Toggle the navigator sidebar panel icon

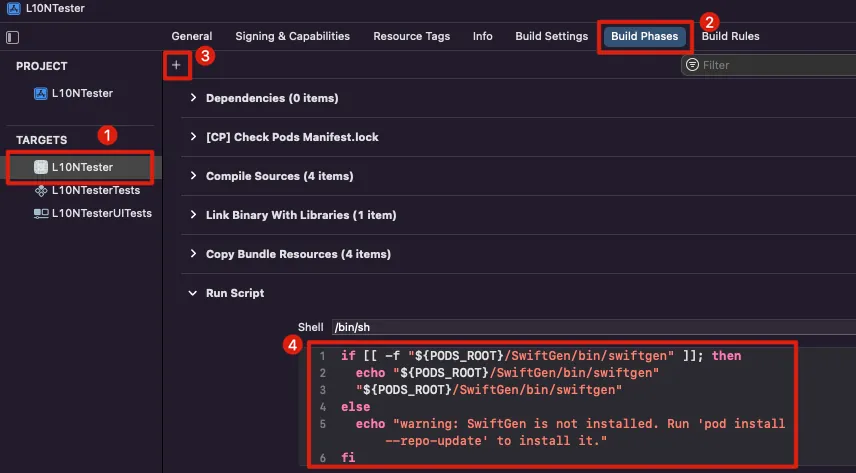12,37
